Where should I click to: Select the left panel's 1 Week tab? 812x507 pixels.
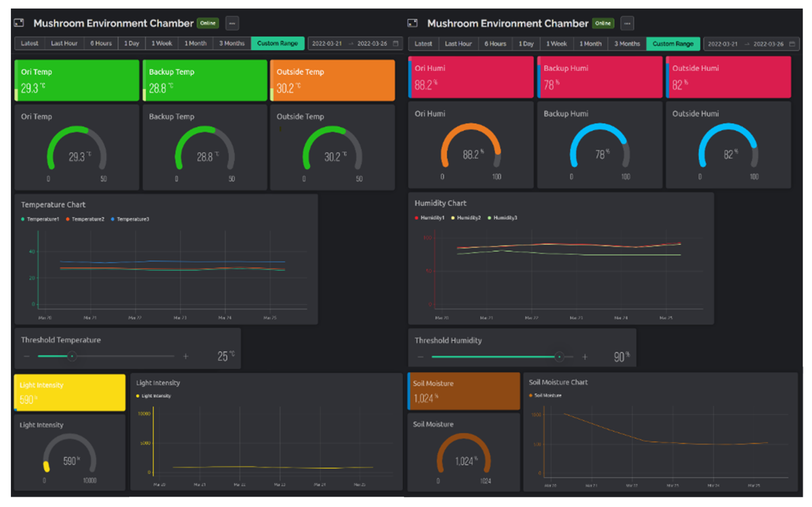point(161,43)
